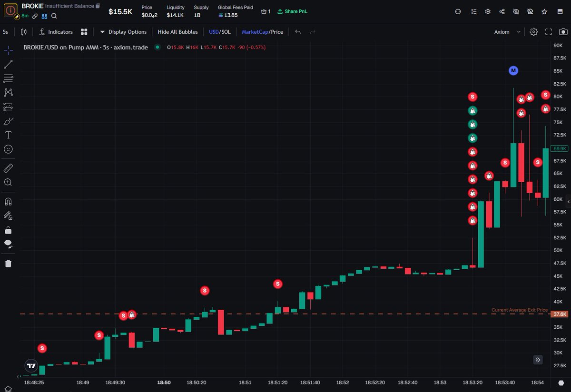
Task: Select the chart patterns tool
Action: pos(8,93)
